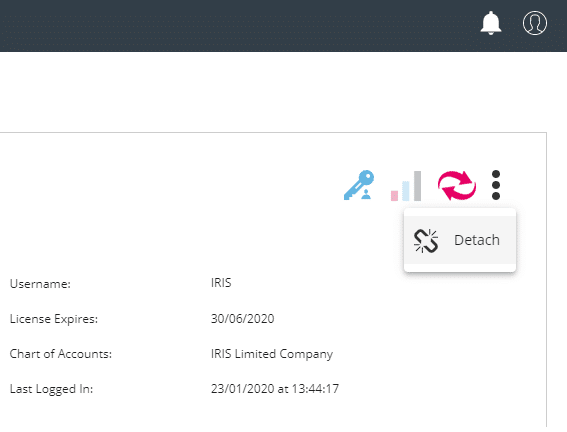Select Detach from the popup menu
This screenshot has height=432, width=567.
(x=460, y=240)
